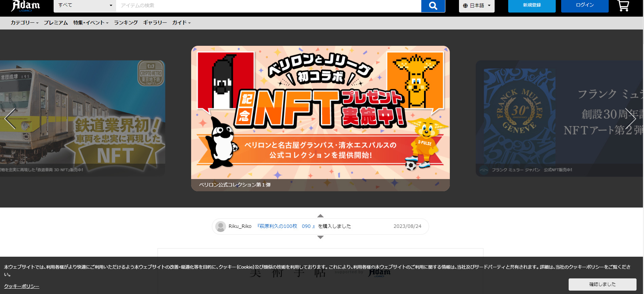Click the Adam by GMO logo

tap(25, 6)
